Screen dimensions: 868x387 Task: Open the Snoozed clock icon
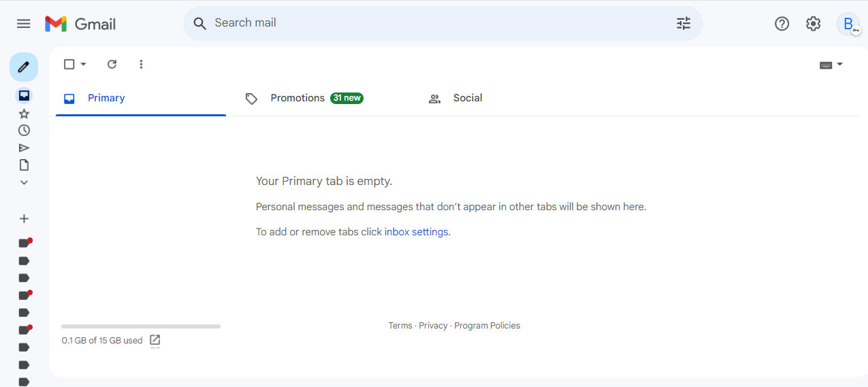[x=24, y=130]
